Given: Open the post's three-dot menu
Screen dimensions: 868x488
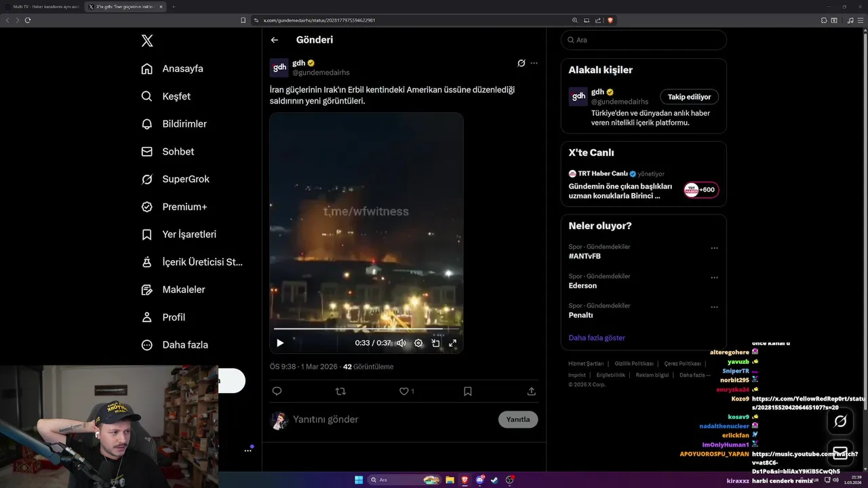Looking at the screenshot, I should tap(534, 63).
